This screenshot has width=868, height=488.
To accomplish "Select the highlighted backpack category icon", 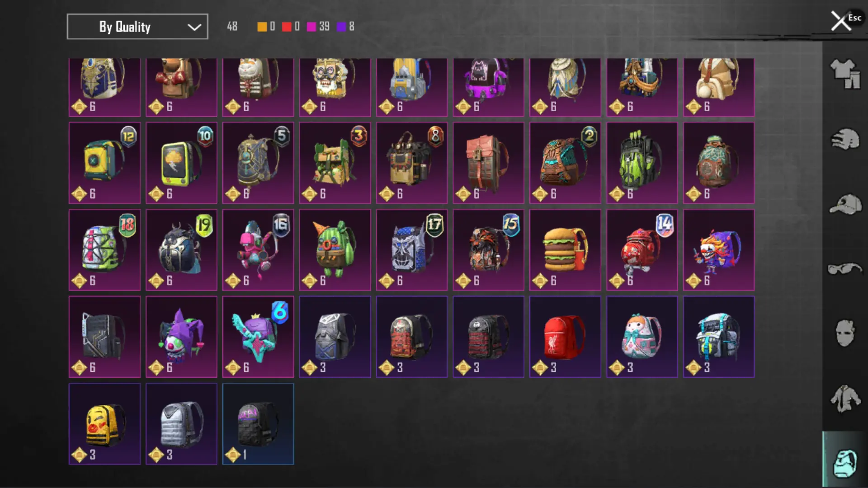I will click(844, 463).
